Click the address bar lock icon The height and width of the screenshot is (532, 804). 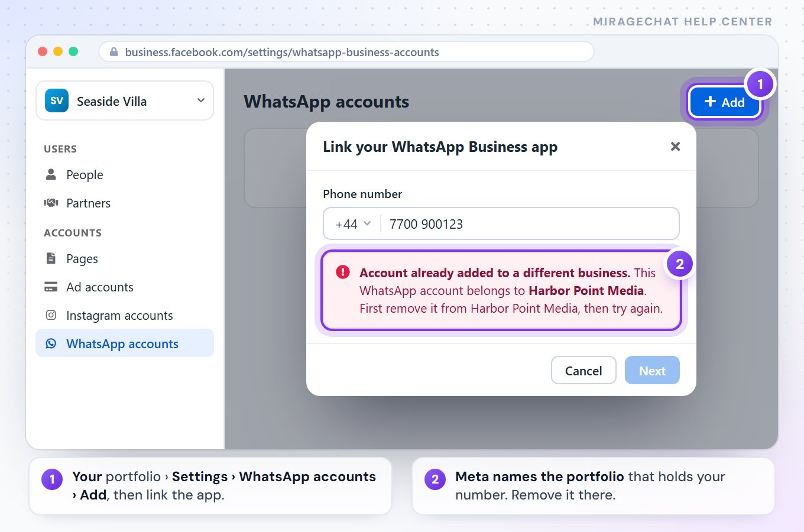[114, 52]
